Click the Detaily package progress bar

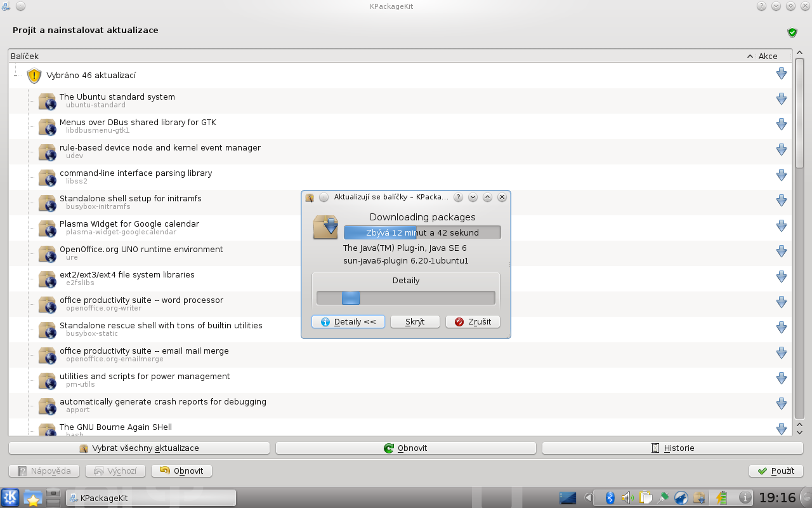(406, 298)
